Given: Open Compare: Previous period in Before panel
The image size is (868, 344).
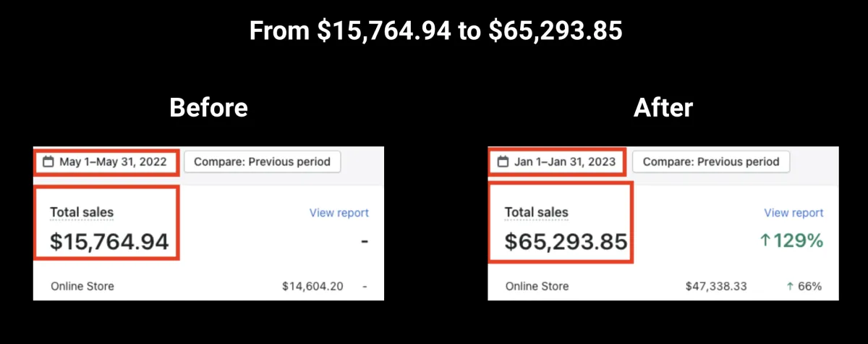Looking at the screenshot, I should pyautogui.click(x=262, y=161).
